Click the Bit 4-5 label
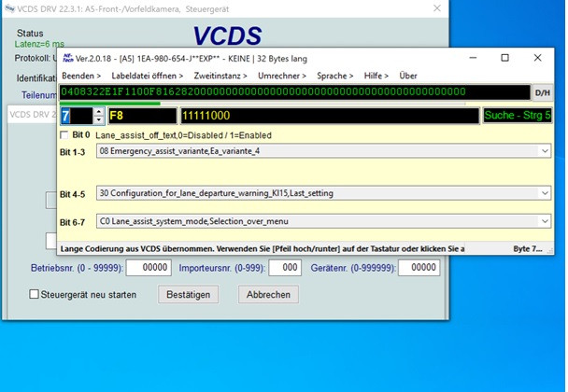Screen dimensions: 568x392 coord(73,194)
